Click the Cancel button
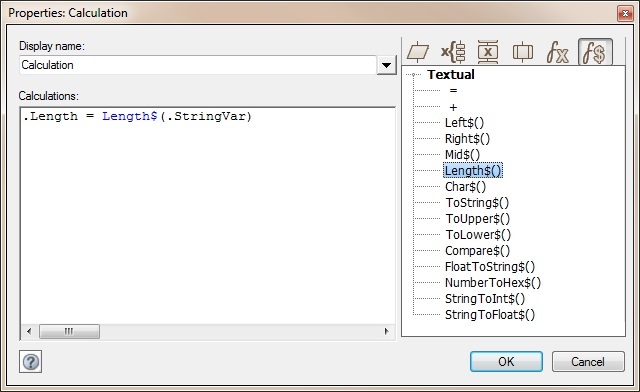 tap(588, 361)
